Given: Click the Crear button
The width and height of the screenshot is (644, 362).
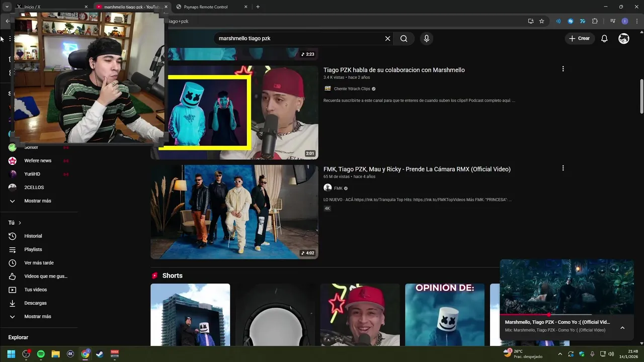Looking at the screenshot, I should (579, 39).
